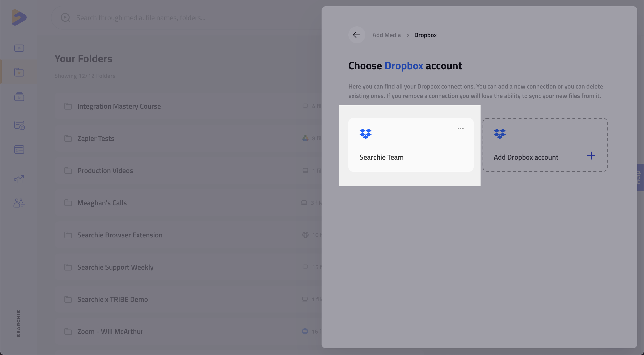Click computer icon on Production Videos row

click(305, 170)
